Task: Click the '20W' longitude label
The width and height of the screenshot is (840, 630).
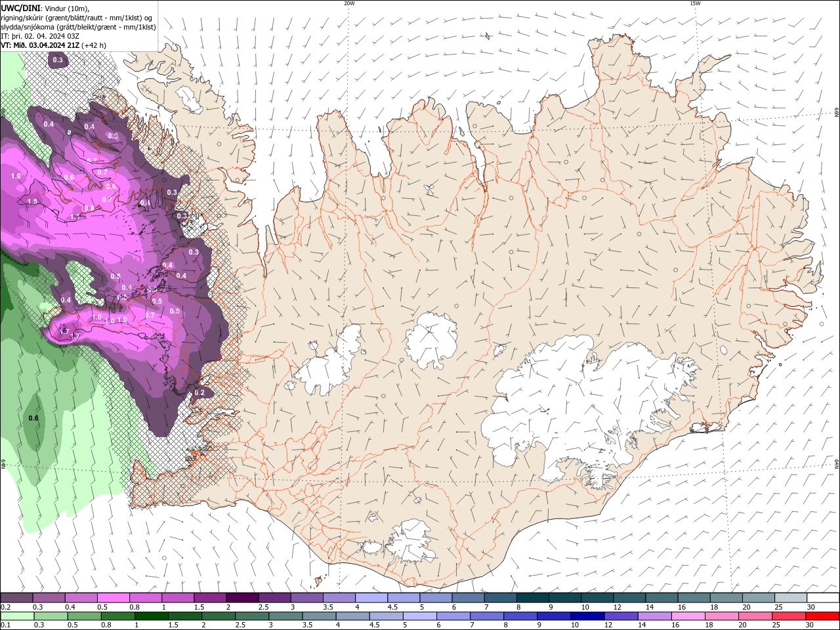Action: tap(349, 3)
